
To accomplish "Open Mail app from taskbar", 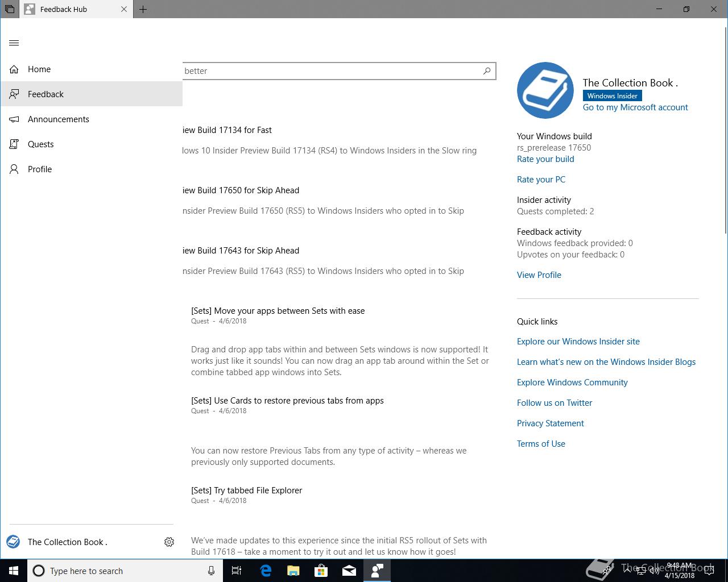I will pyautogui.click(x=349, y=571).
